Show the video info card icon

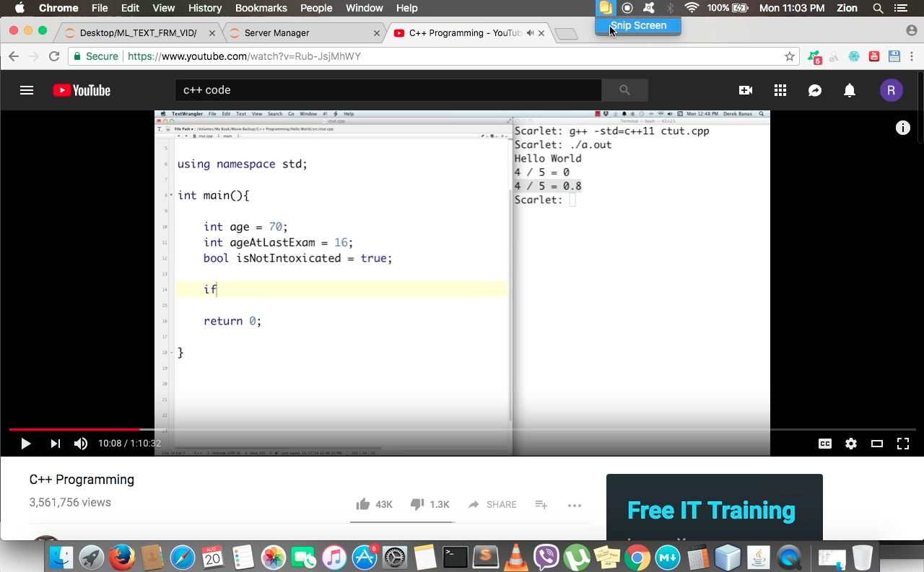click(x=902, y=128)
